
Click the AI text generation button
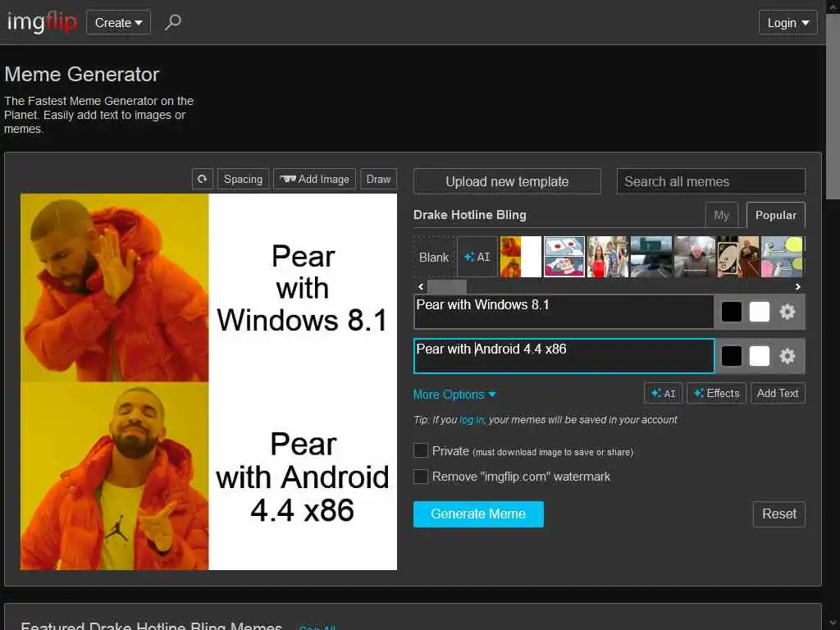pyautogui.click(x=663, y=394)
